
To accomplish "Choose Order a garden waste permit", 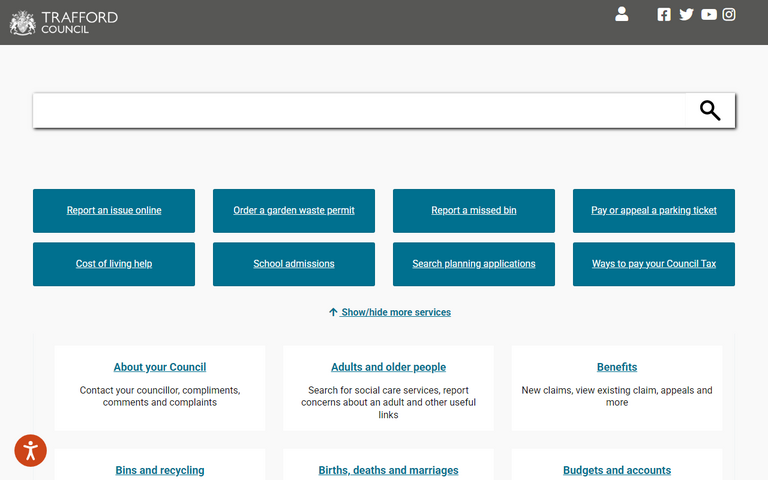I will [x=294, y=211].
